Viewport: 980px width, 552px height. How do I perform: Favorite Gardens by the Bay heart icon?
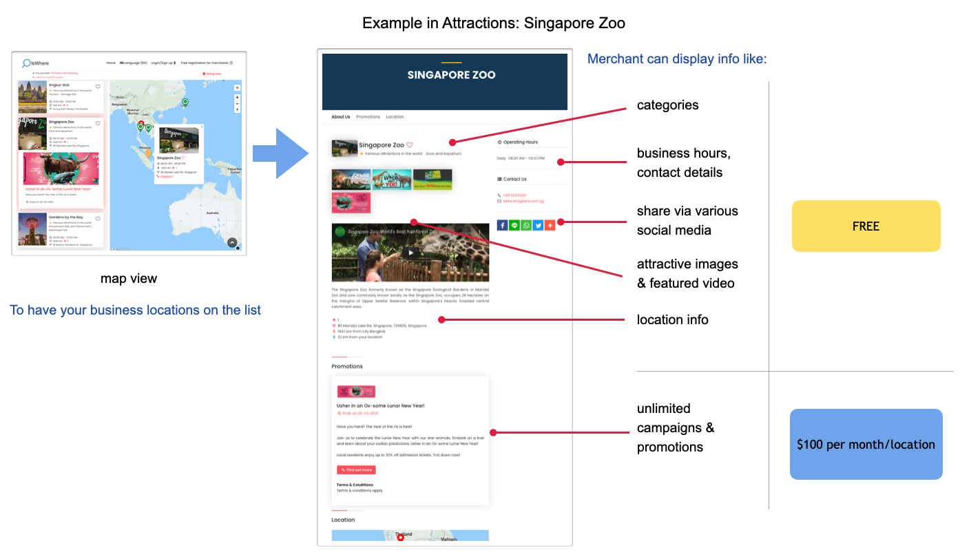(x=98, y=219)
